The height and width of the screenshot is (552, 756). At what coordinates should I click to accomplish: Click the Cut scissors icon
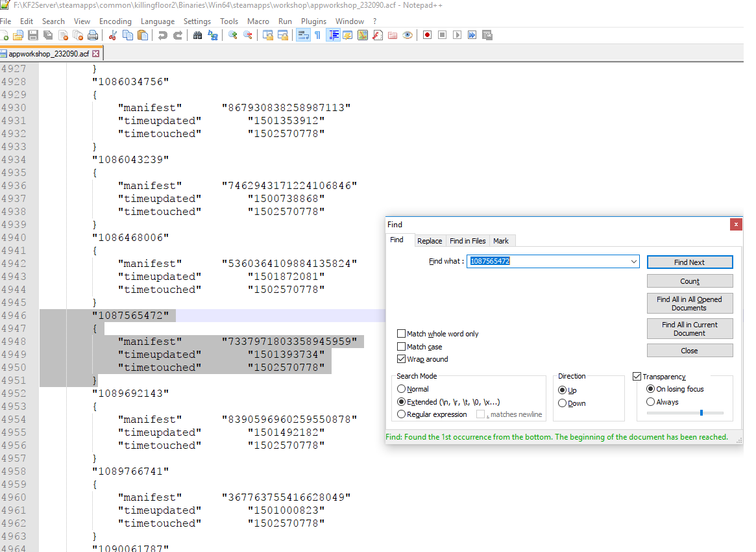tap(113, 35)
